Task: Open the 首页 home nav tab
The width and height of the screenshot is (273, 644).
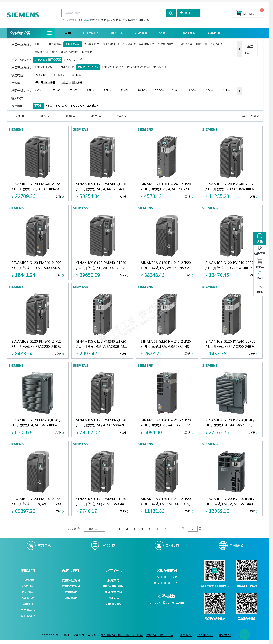Action: pos(68,33)
